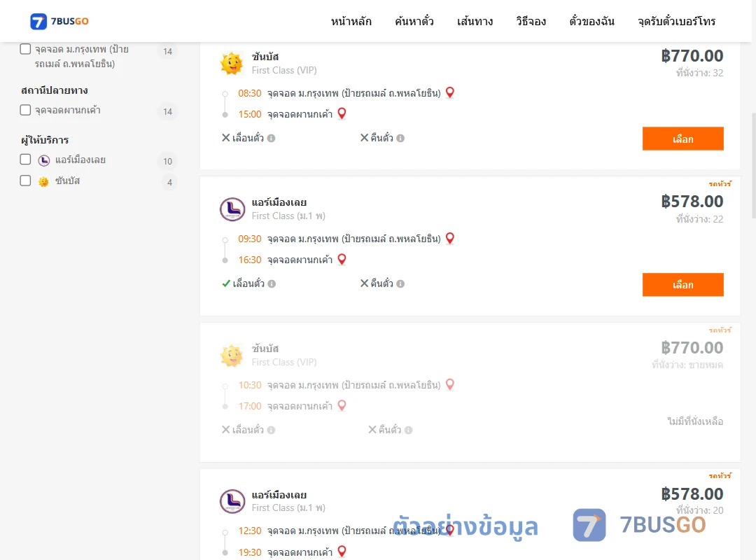Open เลื่อนตั๋ว info icon on 10:30 trip

[x=272, y=430]
